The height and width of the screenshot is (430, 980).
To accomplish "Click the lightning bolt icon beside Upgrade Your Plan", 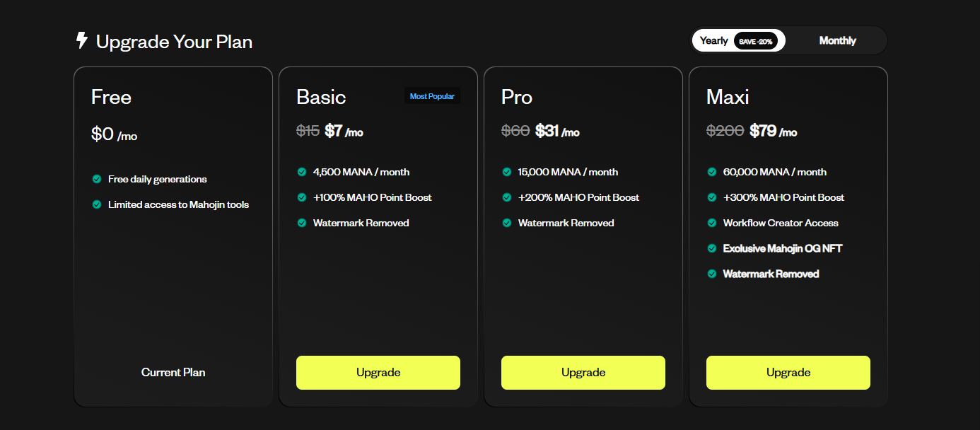I will [82, 41].
